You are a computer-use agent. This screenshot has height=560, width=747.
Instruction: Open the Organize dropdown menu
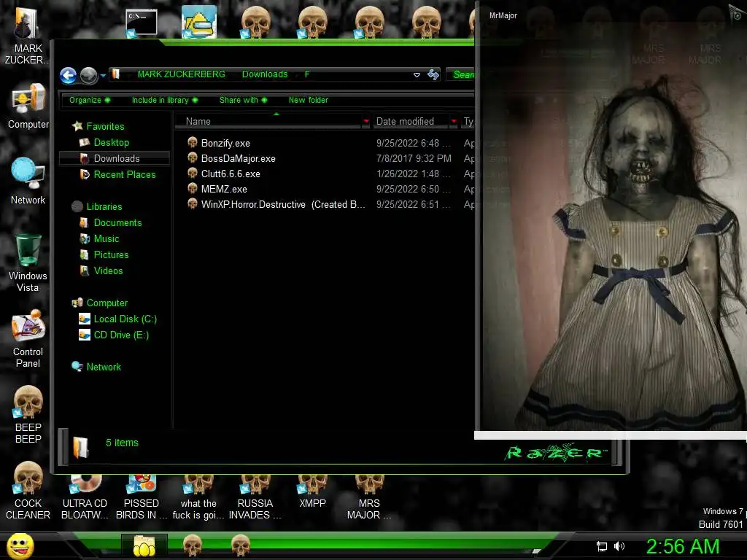pyautogui.click(x=90, y=100)
